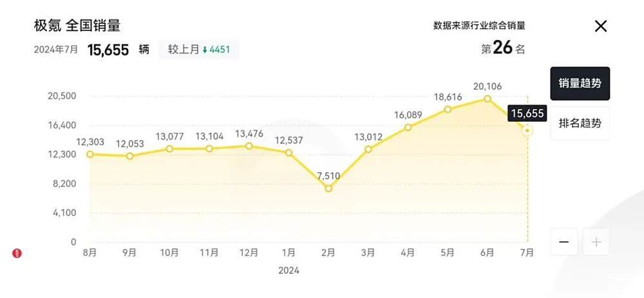Click the red badge icon at bottom left

click(17, 253)
